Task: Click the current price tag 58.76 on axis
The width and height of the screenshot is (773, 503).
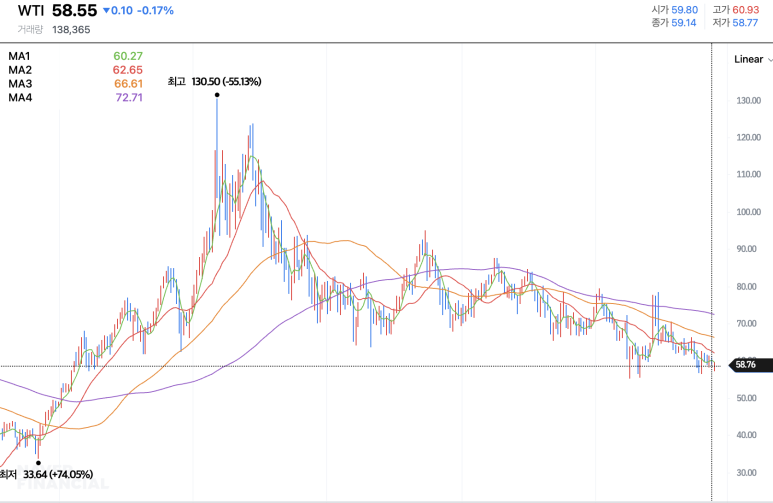Action: 747,366
